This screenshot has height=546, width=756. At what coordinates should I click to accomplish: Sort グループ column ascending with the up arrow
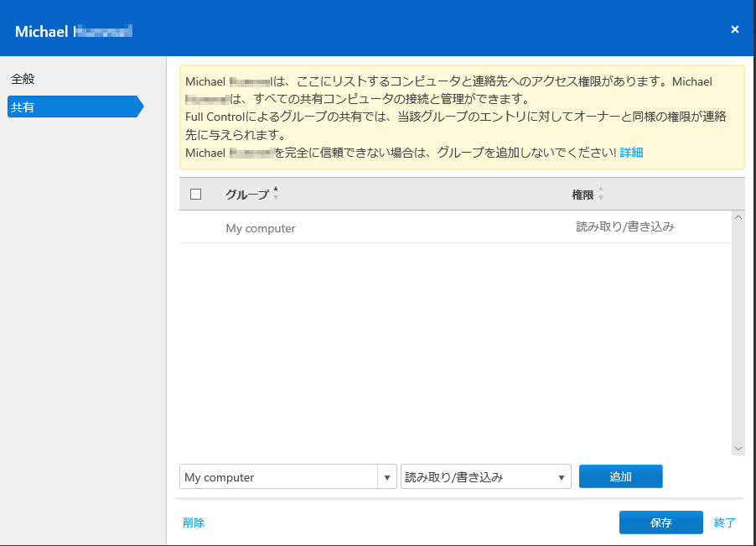click(x=275, y=189)
